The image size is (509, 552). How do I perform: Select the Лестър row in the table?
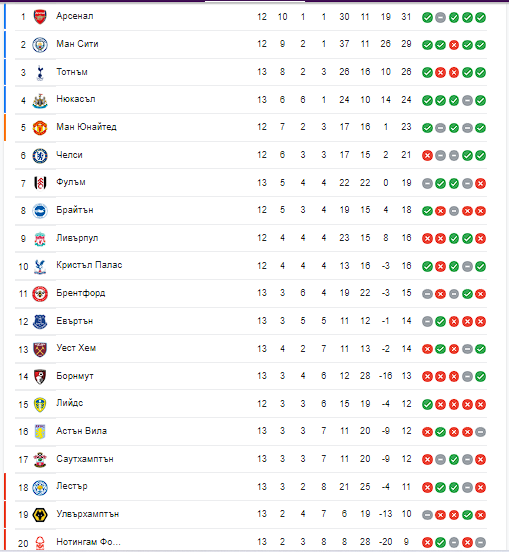[251, 487]
